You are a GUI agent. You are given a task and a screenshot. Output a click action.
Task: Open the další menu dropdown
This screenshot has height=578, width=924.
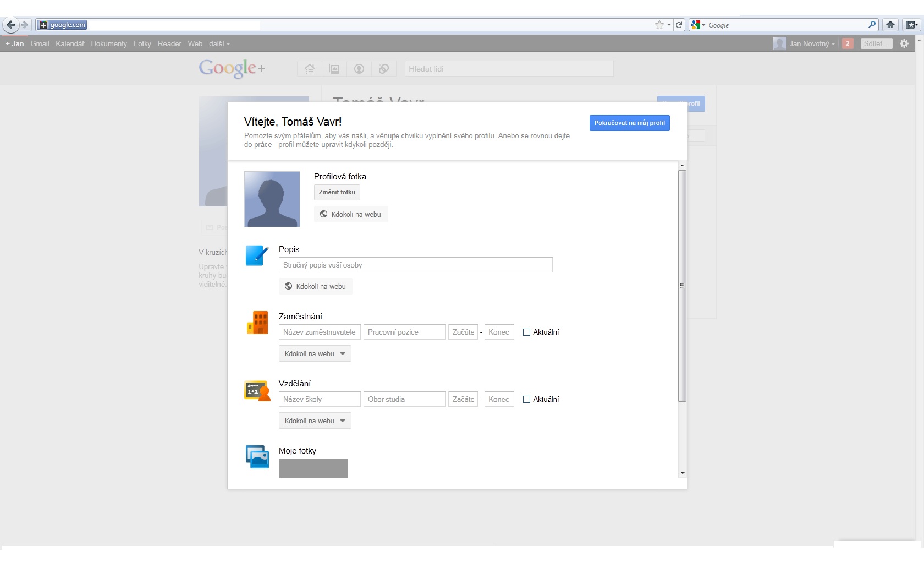point(219,43)
